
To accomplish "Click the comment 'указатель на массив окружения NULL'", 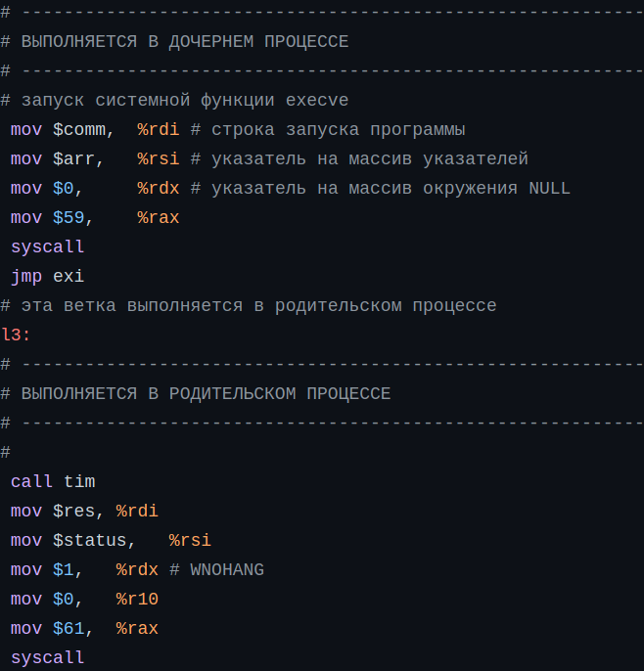I will point(391,189).
